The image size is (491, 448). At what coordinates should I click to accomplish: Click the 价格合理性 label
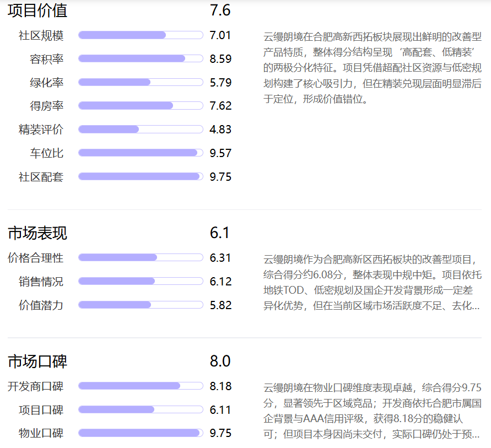tap(35, 258)
